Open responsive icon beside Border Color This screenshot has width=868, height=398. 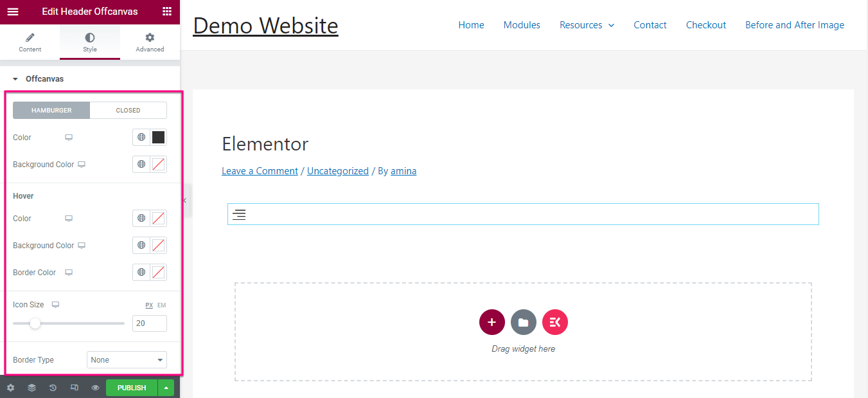(x=69, y=273)
